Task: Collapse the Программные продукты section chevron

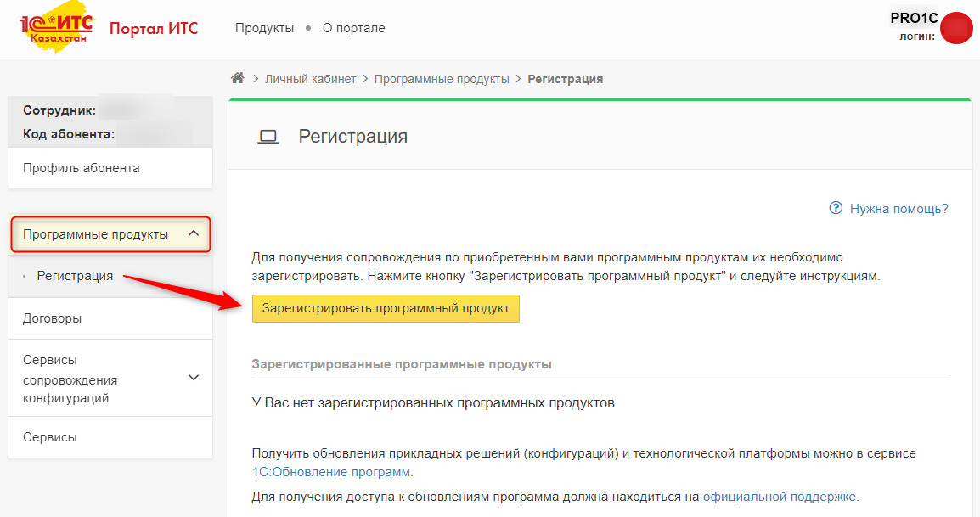Action: 194,233
